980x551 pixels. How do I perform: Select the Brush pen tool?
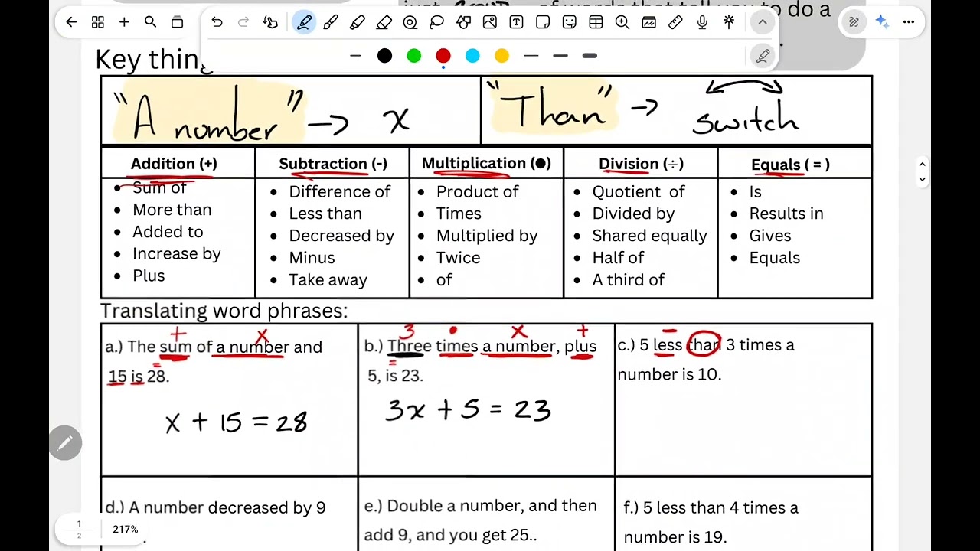tap(331, 23)
